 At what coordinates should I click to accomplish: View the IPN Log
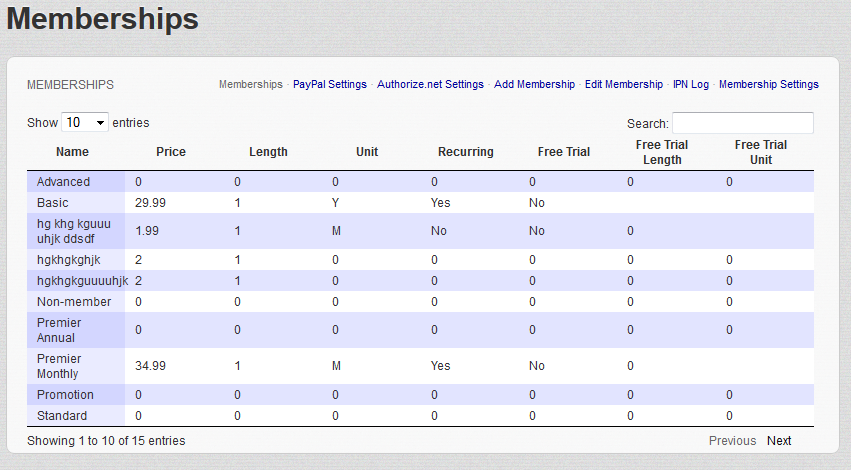[691, 85]
